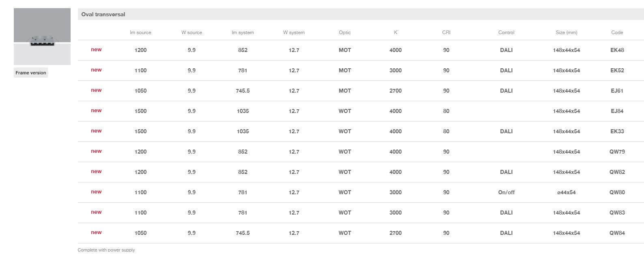Open product code QW79
The image size is (644, 256).
pos(617,152)
